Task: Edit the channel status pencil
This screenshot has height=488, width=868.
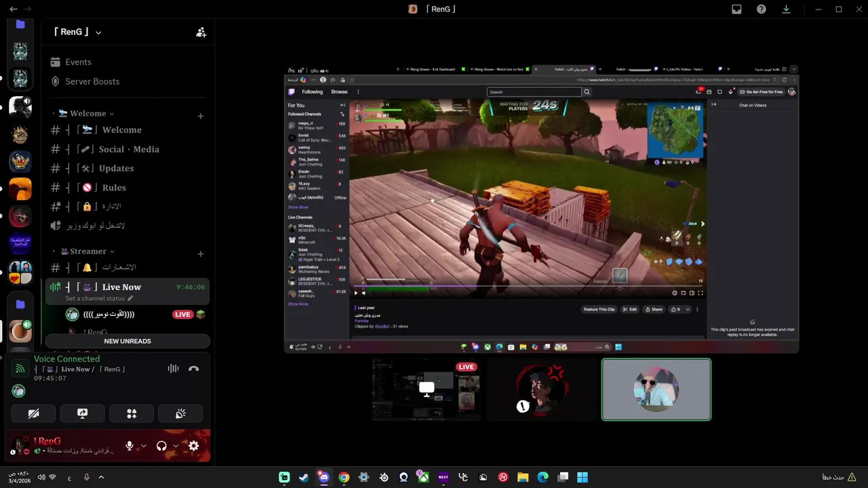Action: (130, 298)
